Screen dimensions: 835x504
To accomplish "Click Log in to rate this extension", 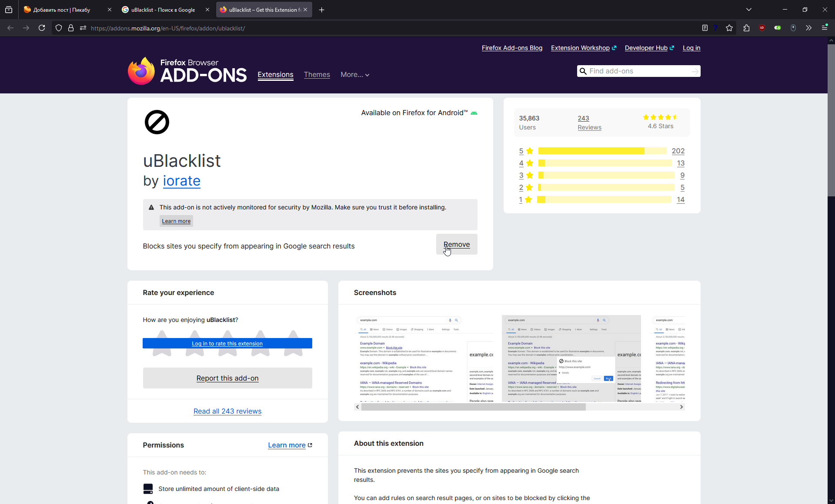I will tap(227, 343).
